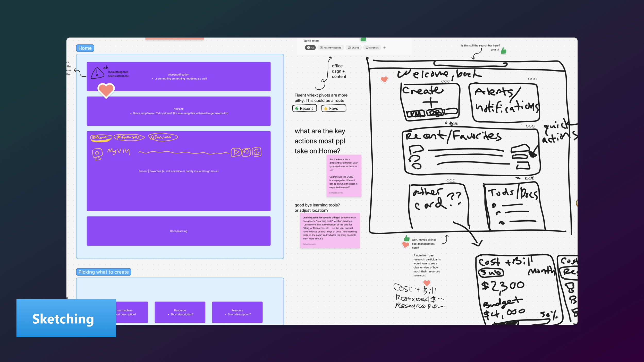The image size is (644, 362).
Task: Click the sketched 'Recent' pill tab
Action: click(x=304, y=108)
